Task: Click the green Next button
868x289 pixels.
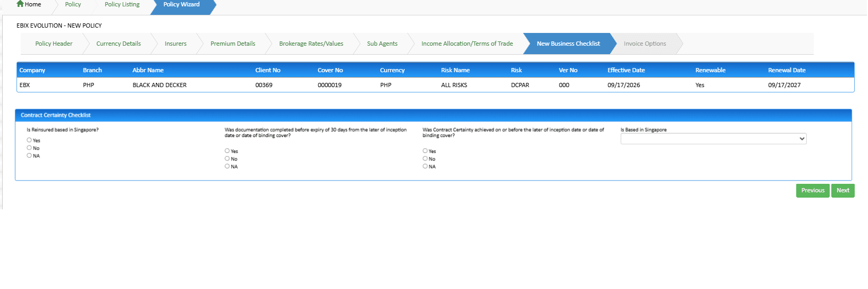Action: pos(843,191)
